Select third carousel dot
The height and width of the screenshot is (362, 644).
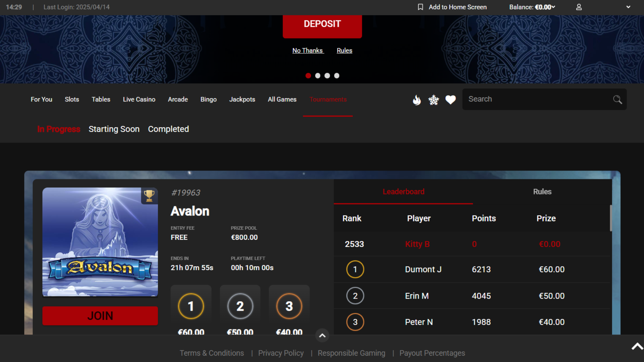point(327,76)
